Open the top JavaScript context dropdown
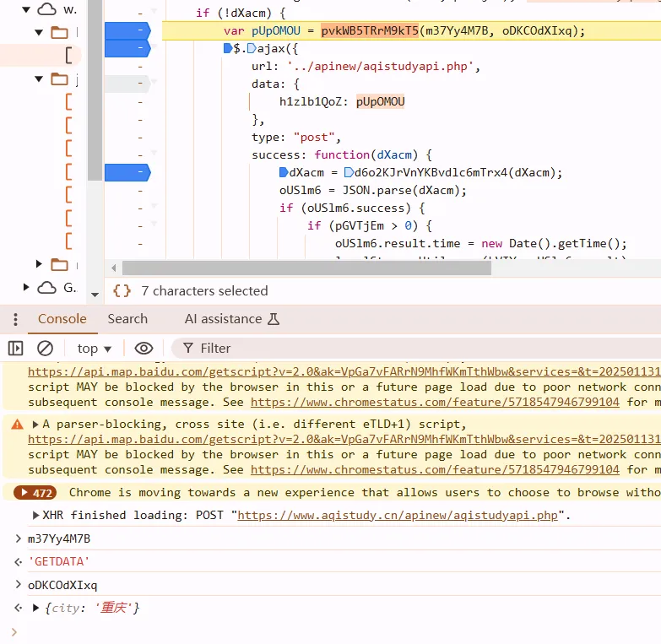 94,349
